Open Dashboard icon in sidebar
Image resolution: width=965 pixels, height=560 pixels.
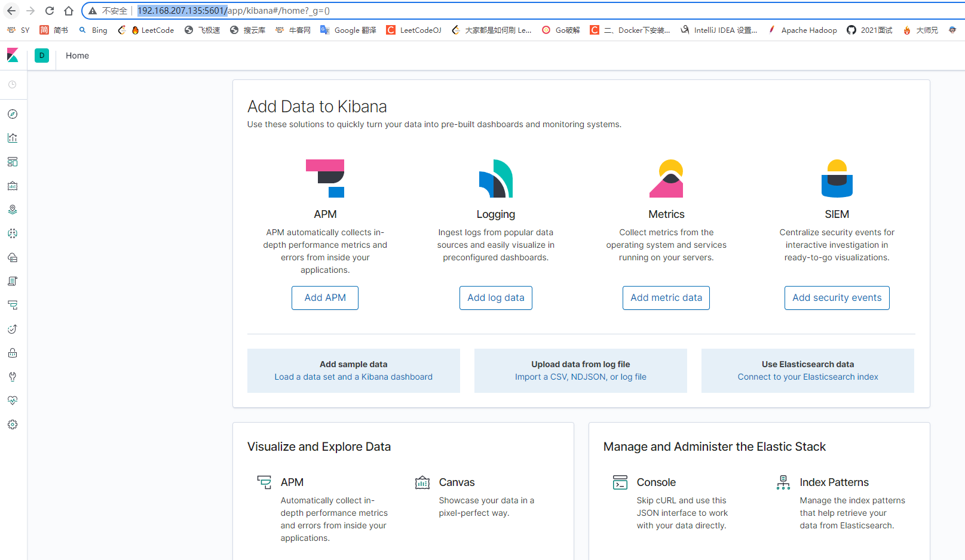[13, 162]
